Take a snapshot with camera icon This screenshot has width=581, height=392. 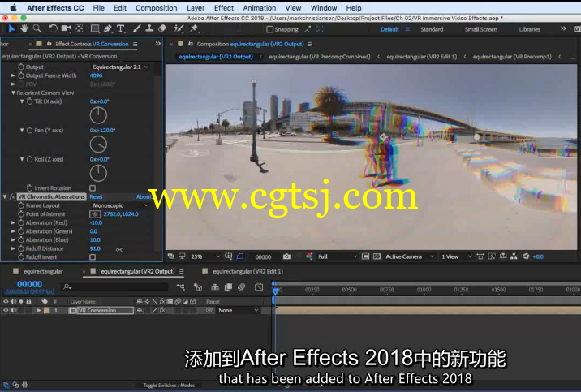(x=286, y=256)
